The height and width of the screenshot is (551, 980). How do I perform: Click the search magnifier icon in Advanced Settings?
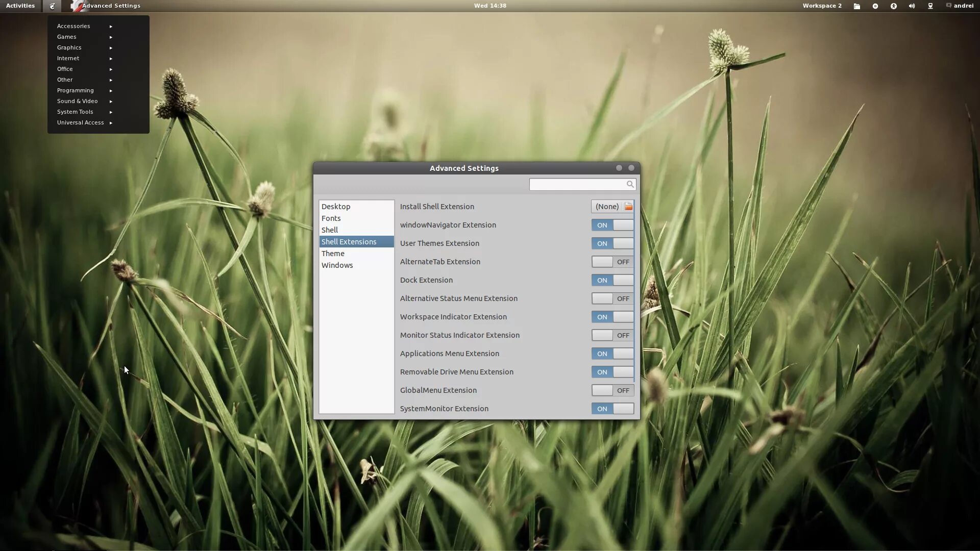coord(630,184)
